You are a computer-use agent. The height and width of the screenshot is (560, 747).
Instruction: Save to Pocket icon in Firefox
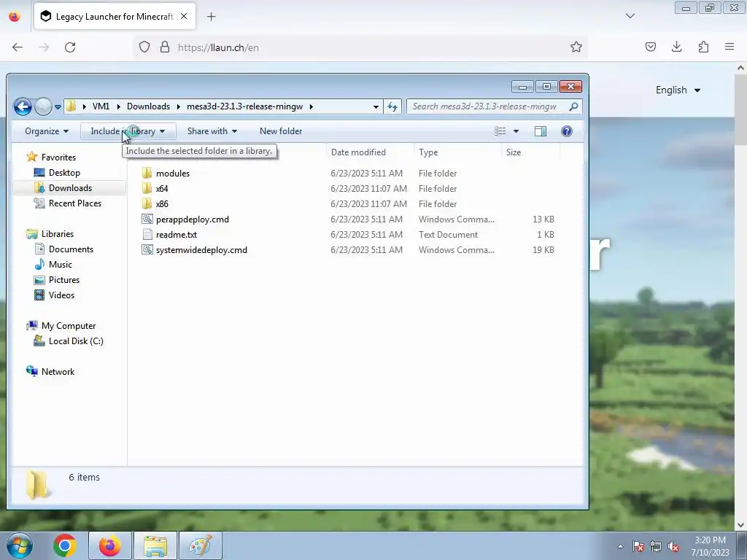(x=650, y=47)
